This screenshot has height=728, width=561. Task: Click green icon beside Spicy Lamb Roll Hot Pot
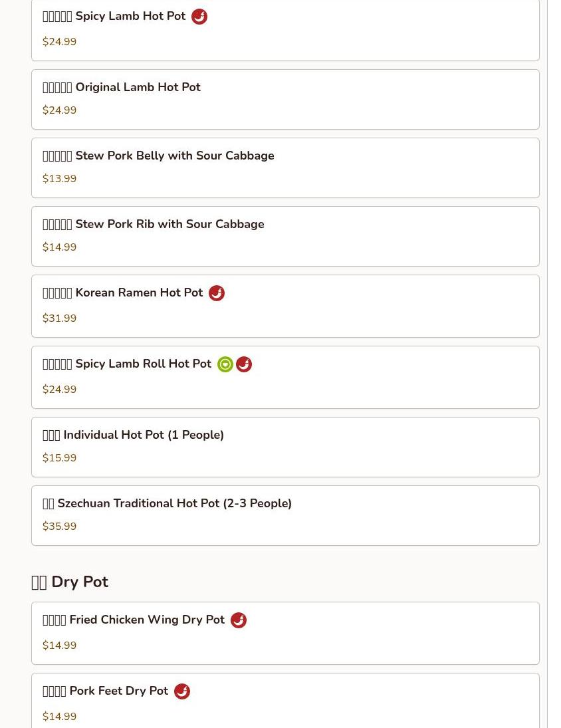click(225, 364)
